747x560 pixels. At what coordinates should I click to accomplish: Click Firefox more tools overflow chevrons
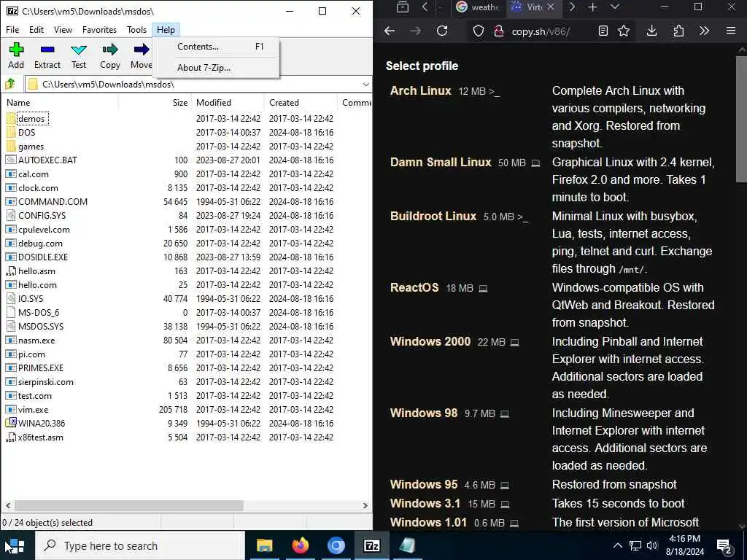(704, 31)
